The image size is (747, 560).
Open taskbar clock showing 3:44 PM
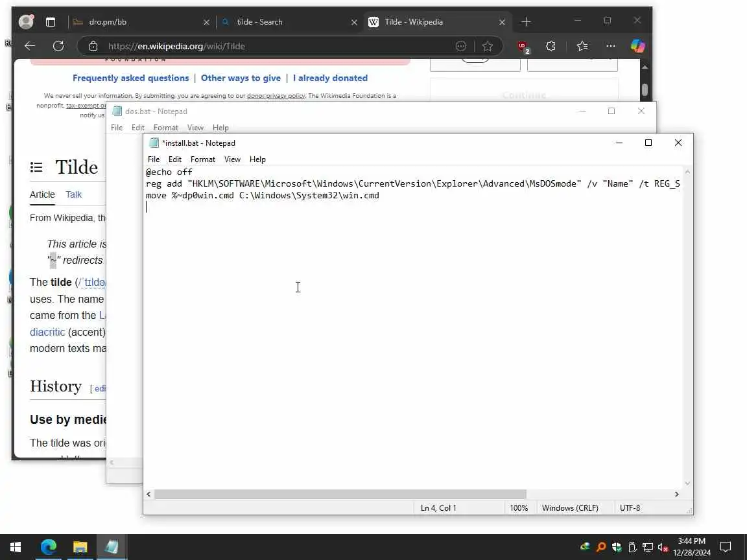[x=692, y=547]
